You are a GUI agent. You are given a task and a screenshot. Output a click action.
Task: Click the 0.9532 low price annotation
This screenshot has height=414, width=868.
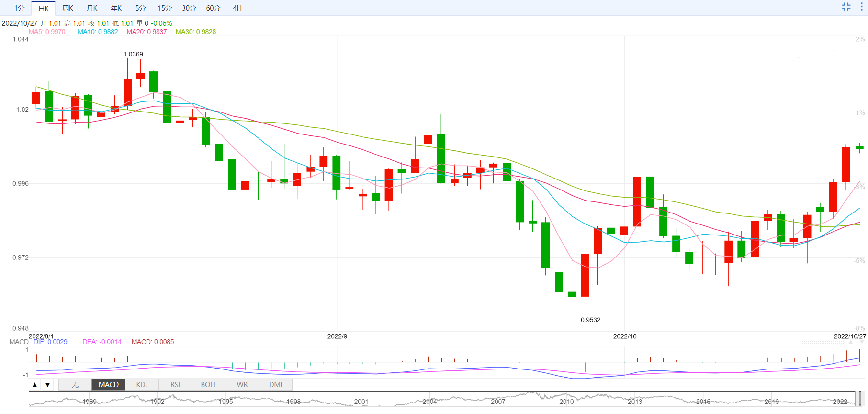pyautogui.click(x=591, y=320)
